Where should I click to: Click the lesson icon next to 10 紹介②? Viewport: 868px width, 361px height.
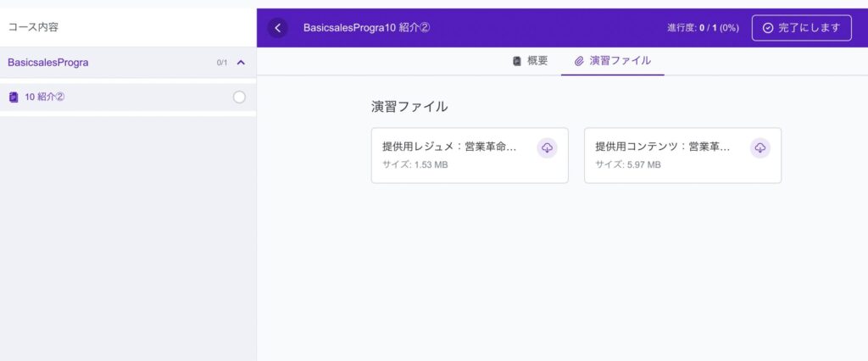pyautogui.click(x=14, y=97)
